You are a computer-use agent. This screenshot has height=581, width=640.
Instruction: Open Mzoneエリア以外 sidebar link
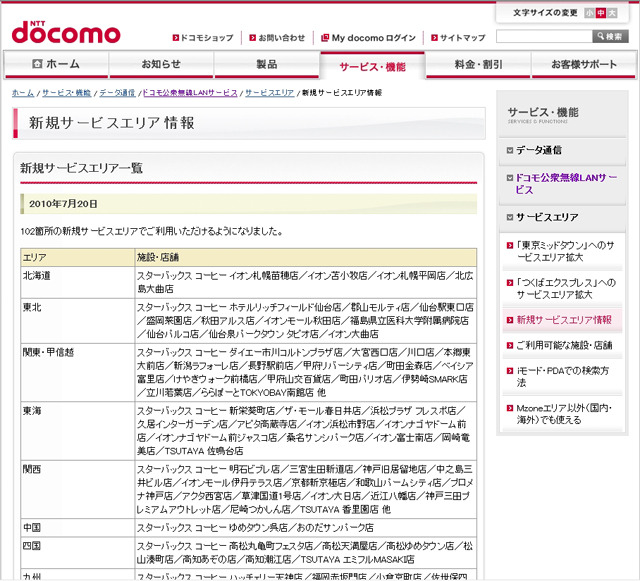(x=564, y=414)
